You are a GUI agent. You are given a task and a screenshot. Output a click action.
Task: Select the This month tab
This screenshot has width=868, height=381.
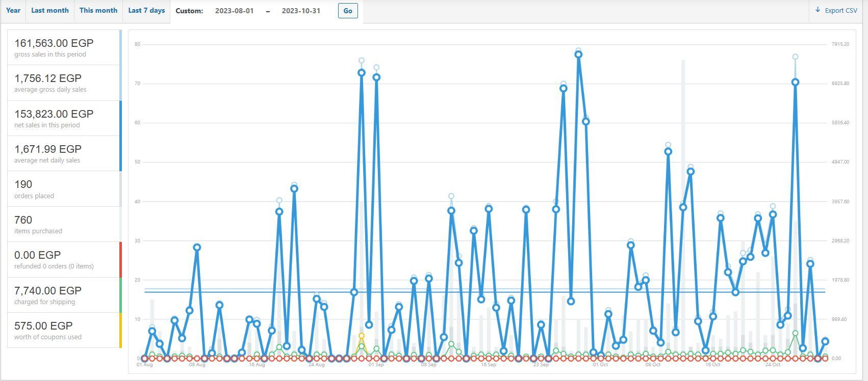coord(98,11)
